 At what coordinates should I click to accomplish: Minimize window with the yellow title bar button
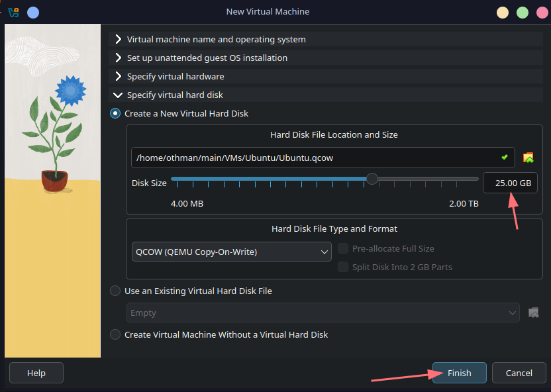[x=503, y=12]
